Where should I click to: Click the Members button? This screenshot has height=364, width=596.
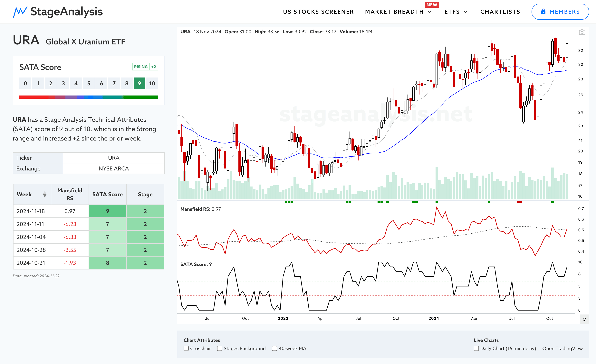point(560,12)
